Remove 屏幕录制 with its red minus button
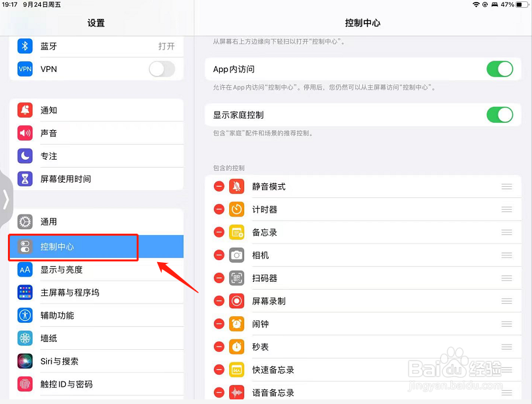This screenshot has height=404, width=532. (x=219, y=301)
